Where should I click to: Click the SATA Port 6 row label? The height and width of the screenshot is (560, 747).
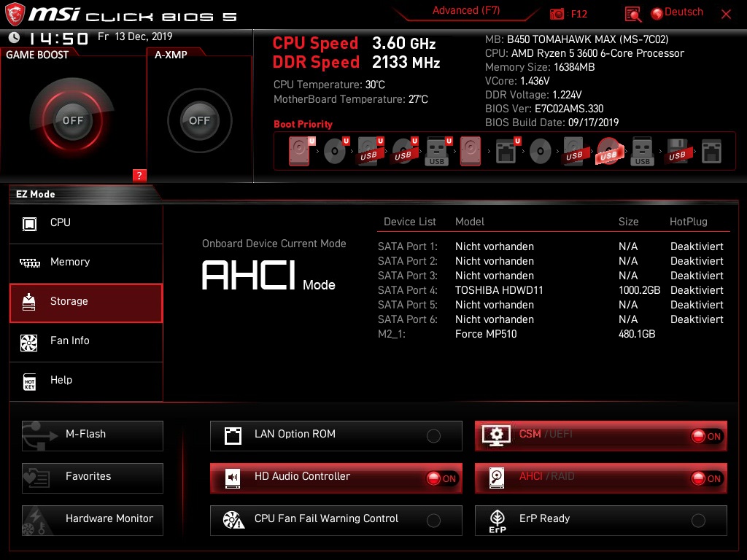point(408,319)
